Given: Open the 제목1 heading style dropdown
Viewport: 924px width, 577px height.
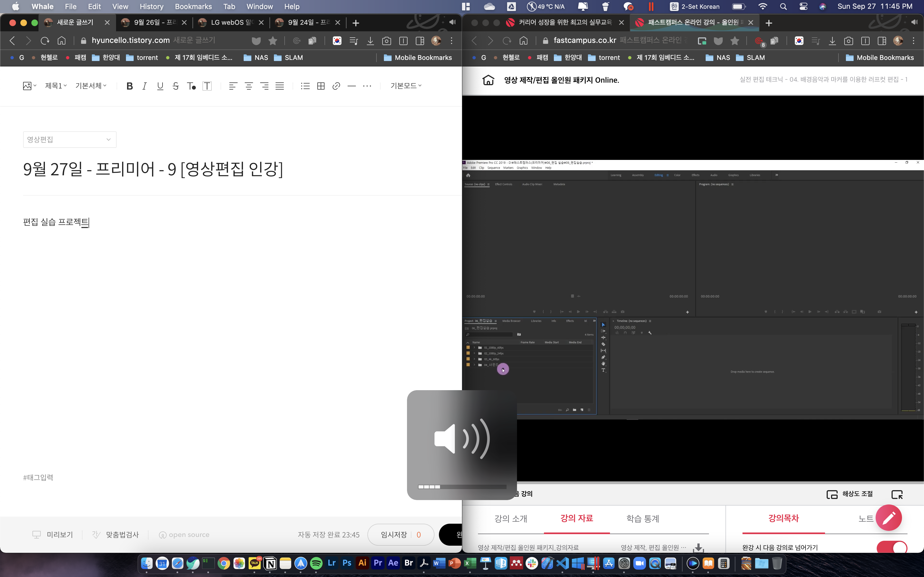Looking at the screenshot, I should [56, 86].
